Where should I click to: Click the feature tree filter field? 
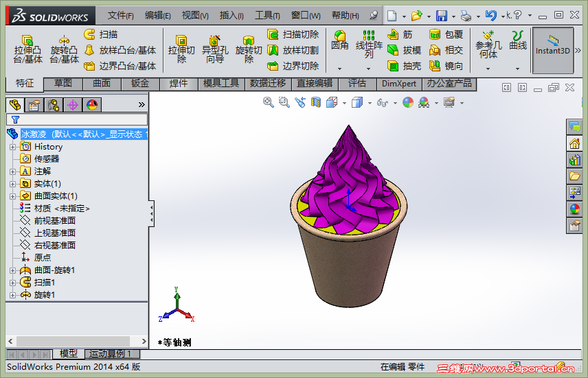tap(77, 119)
